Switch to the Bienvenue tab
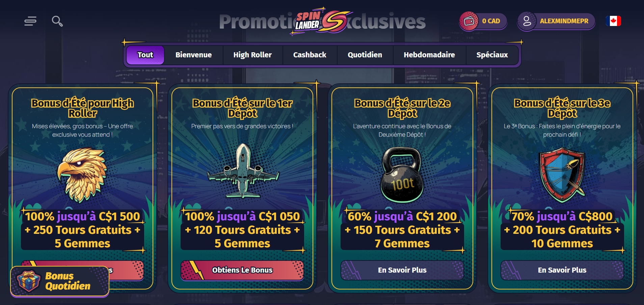 (x=193, y=55)
